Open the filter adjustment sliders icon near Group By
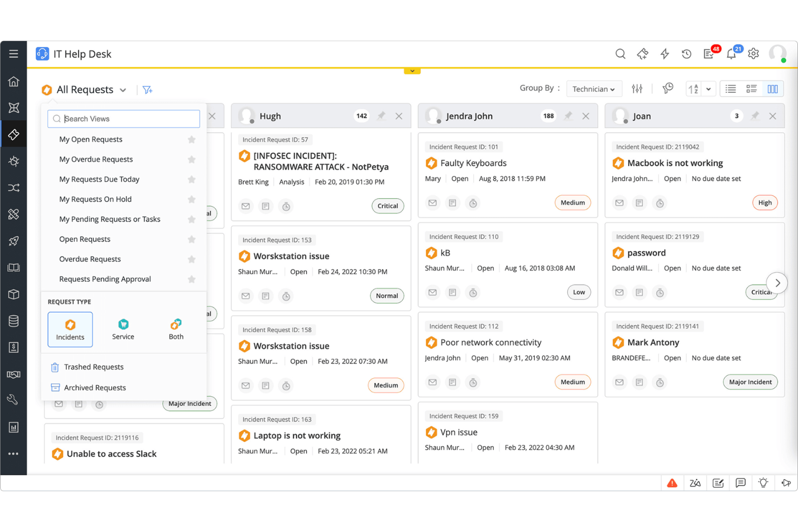 (637, 88)
